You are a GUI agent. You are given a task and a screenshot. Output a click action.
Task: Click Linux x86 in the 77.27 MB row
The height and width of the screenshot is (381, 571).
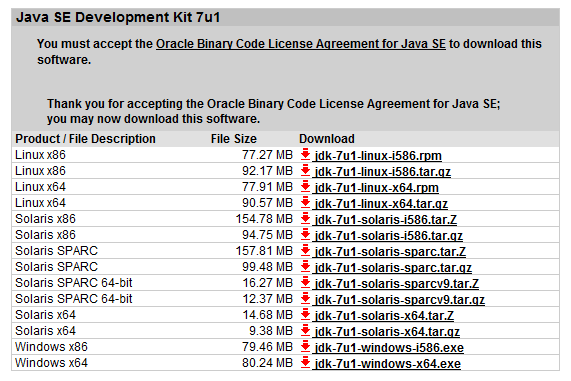(40, 155)
